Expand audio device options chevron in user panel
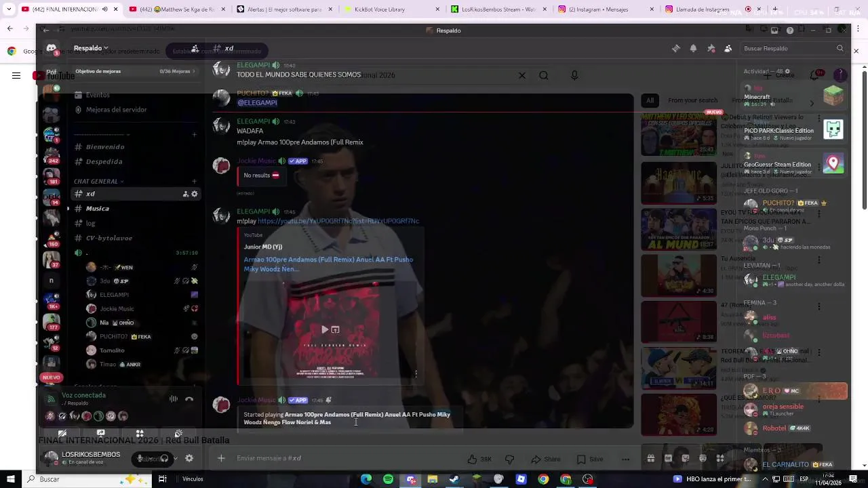 tap(174, 458)
